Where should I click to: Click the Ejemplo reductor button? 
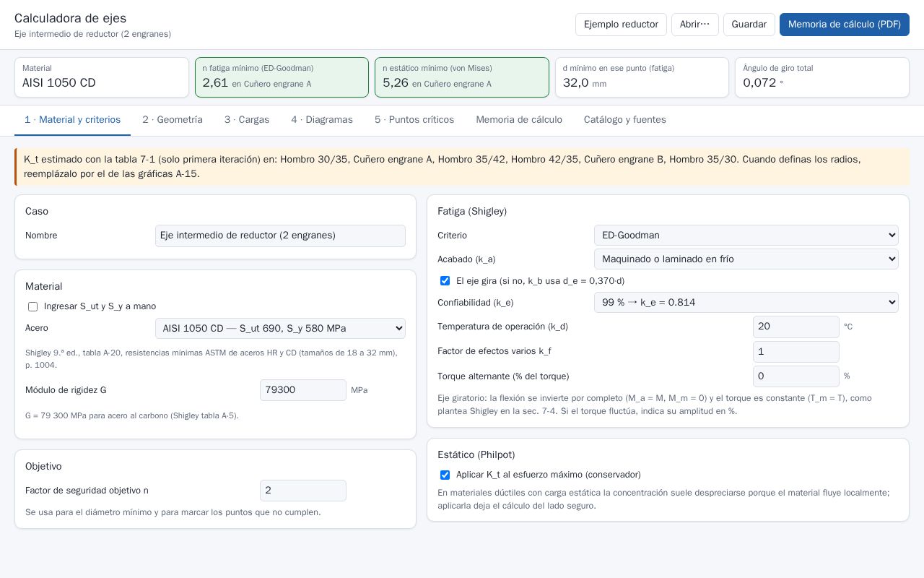pos(621,25)
